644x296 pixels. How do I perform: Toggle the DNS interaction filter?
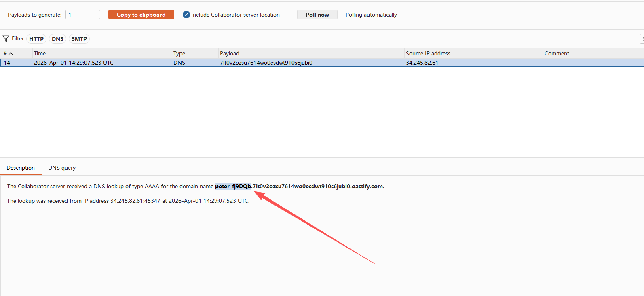pyautogui.click(x=57, y=39)
